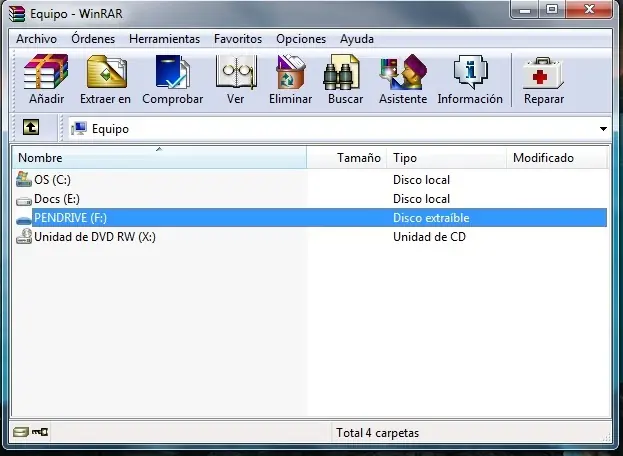Click the disk icon in status bar
The image size is (623, 456).
pyautogui.click(x=21, y=432)
